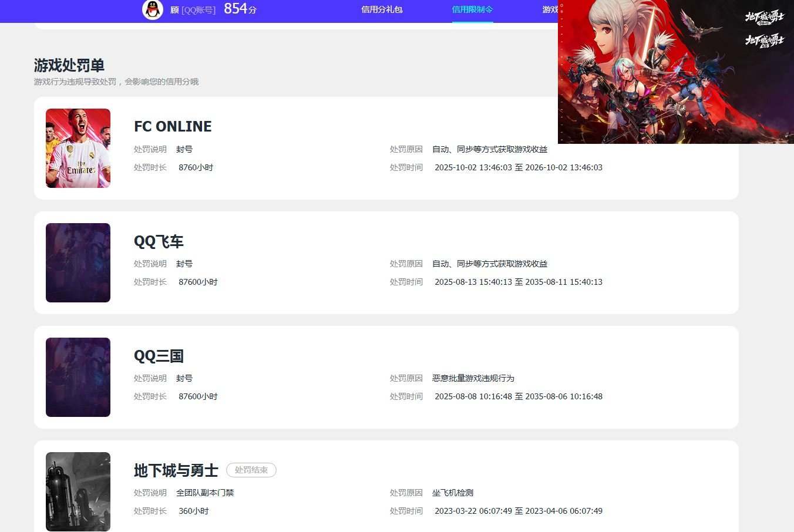
Task: Open the FC ONLINE game cover thumbnail
Action: 78,148
